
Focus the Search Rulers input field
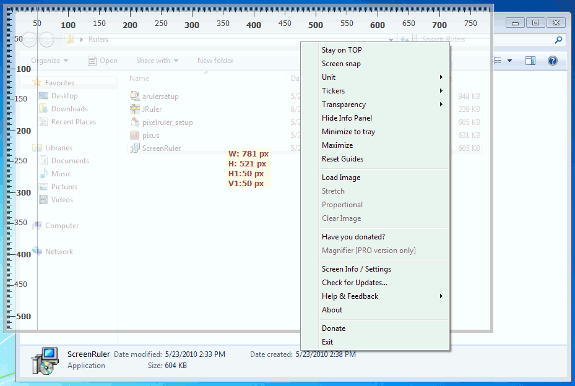coord(486,39)
